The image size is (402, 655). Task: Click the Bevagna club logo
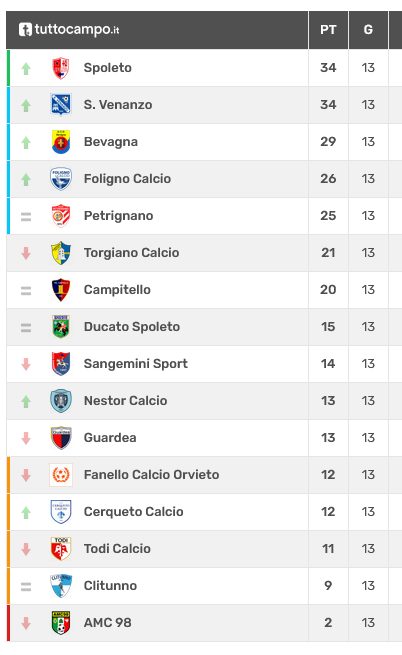pyautogui.click(x=61, y=142)
